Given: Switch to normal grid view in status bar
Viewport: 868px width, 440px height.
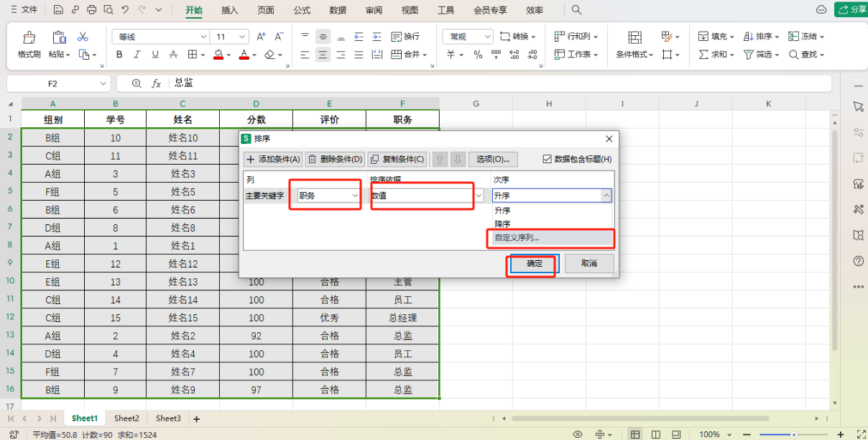Looking at the screenshot, I should 635,434.
